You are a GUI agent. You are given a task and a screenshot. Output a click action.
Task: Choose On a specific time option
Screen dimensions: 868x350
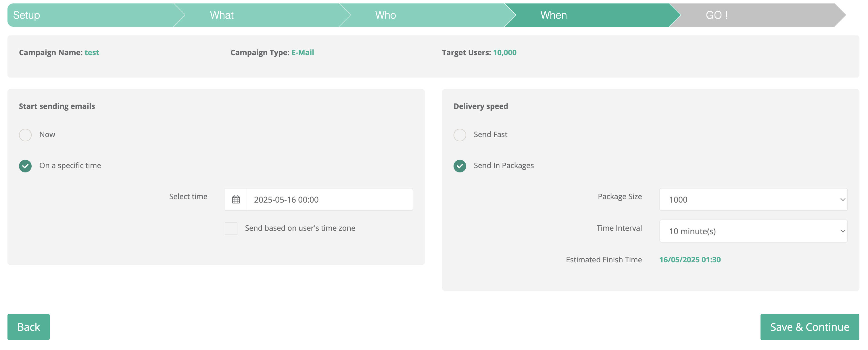tap(25, 166)
